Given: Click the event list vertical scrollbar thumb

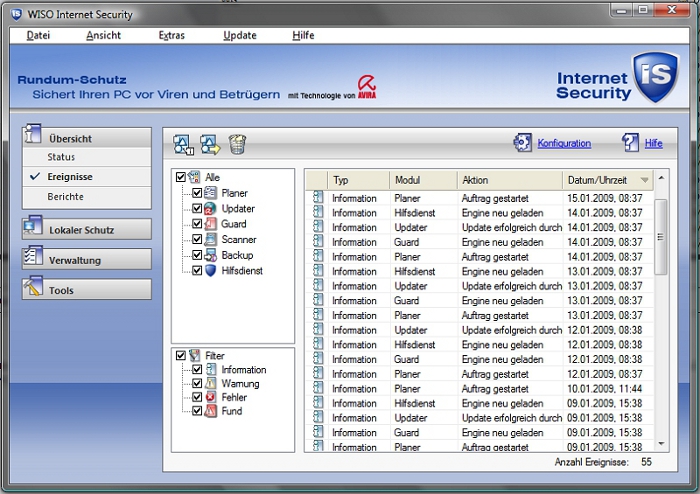Looking at the screenshot, I should pyautogui.click(x=660, y=235).
